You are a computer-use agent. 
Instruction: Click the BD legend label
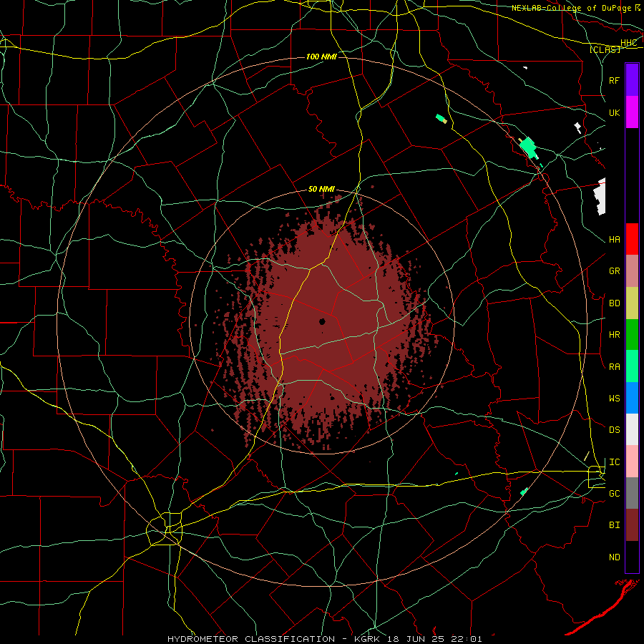click(615, 303)
